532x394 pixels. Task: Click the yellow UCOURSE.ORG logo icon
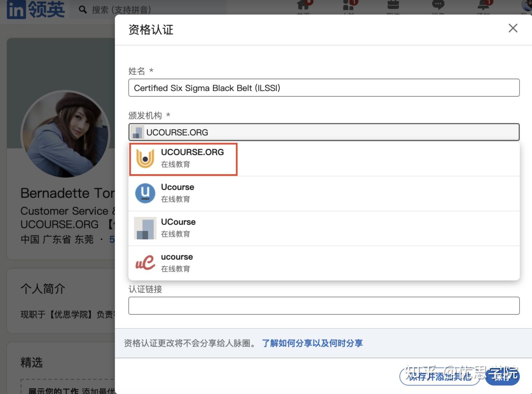coord(145,159)
